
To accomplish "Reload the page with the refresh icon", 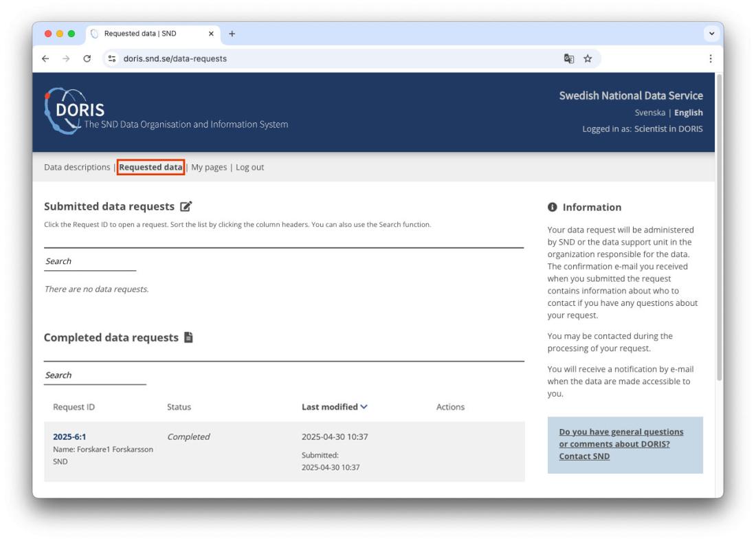I will pyautogui.click(x=87, y=58).
